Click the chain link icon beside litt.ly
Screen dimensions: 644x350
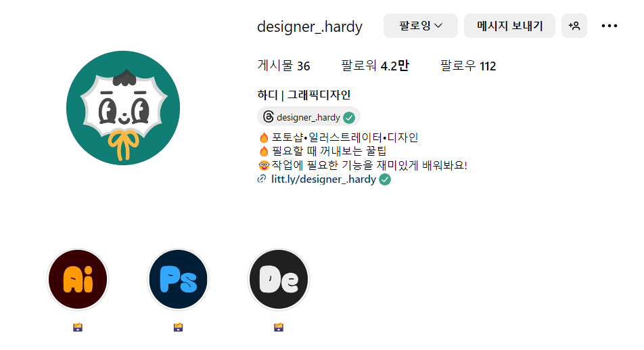click(x=262, y=179)
